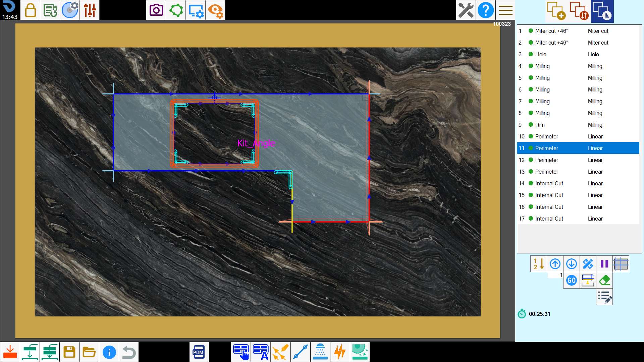Image resolution: width=644 pixels, height=362 pixels.
Task: Click the lightning bolt icon
Action: point(340,352)
